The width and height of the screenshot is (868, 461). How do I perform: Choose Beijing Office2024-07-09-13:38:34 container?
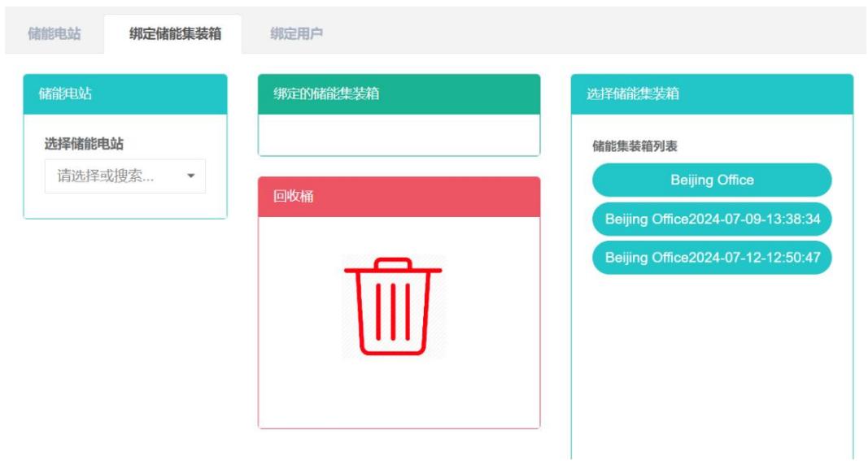pyautogui.click(x=712, y=219)
